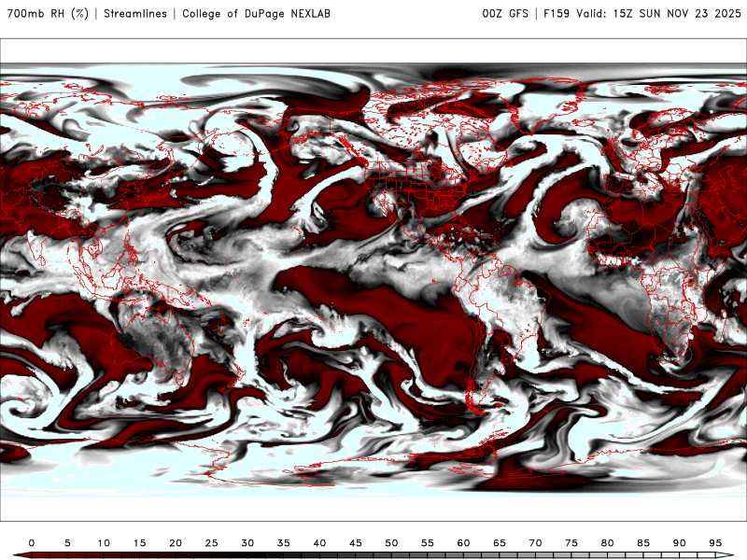Click the colorbar label "55"
Viewport: 747px width, 560px height.
pyautogui.click(x=428, y=543)
